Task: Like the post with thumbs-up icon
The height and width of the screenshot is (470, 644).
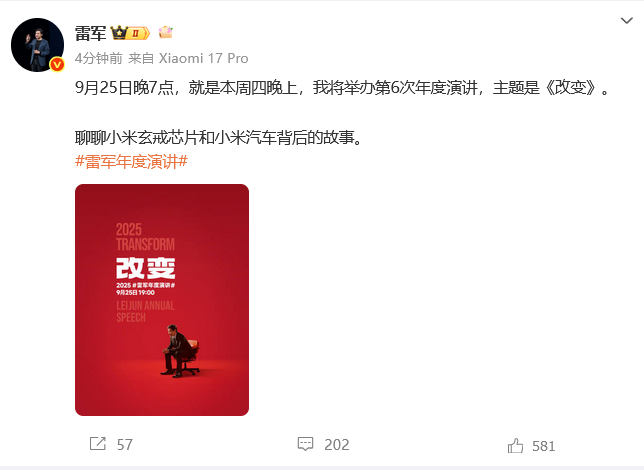Action: pyautogui.click(x=515, y=445)
